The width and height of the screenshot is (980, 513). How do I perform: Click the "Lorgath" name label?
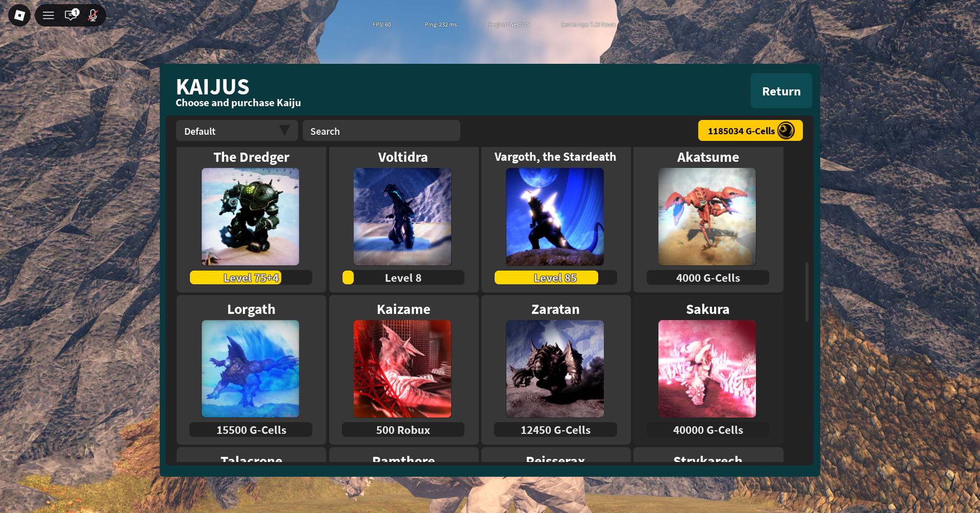click(251, 309)
